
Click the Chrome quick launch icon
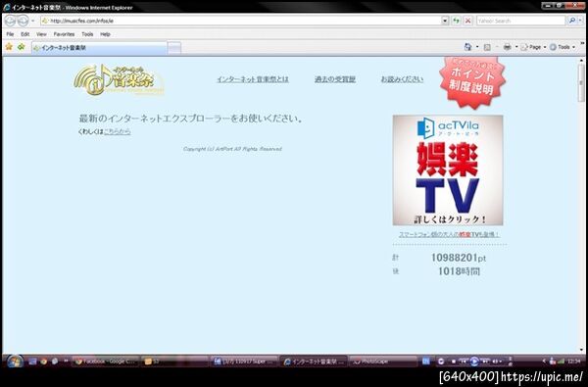(43, 362)
